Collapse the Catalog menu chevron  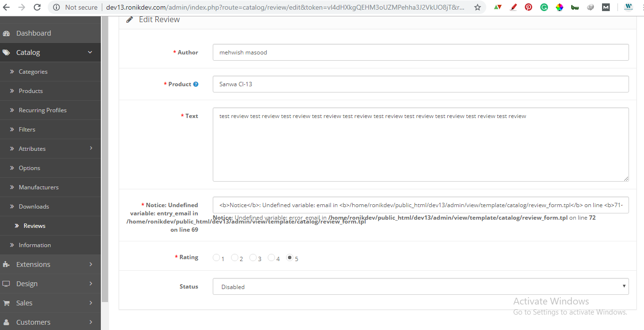coord(90,53)
